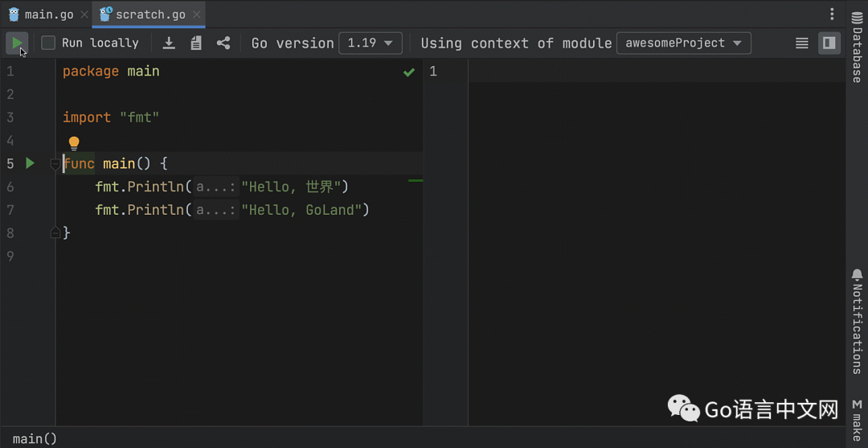Click the main() breadcrumb in bottom bar
Screen dimensions: 868x448
(35, 438)
